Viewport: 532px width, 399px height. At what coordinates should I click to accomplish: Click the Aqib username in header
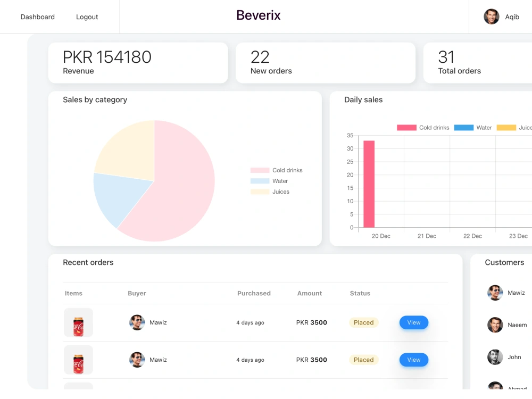coord(512,17)
